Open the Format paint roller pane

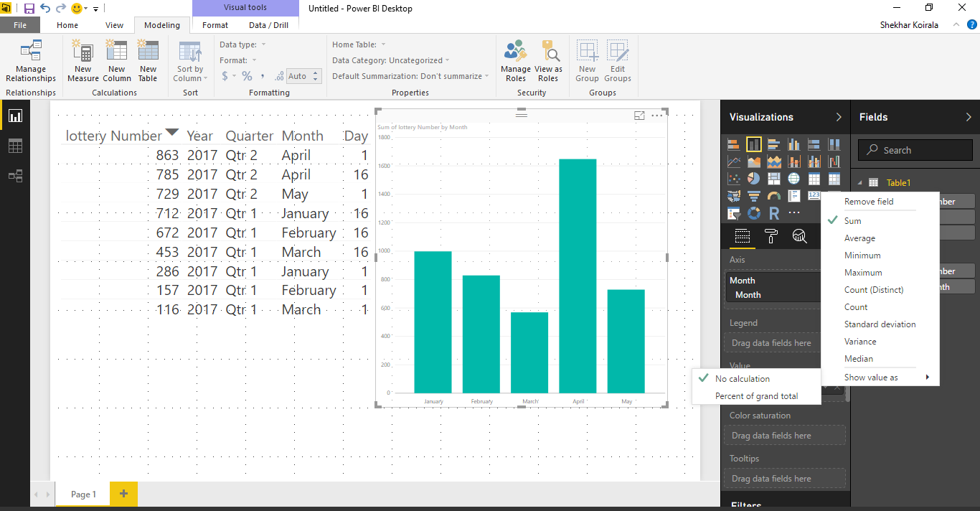click(x=771, y=236)
